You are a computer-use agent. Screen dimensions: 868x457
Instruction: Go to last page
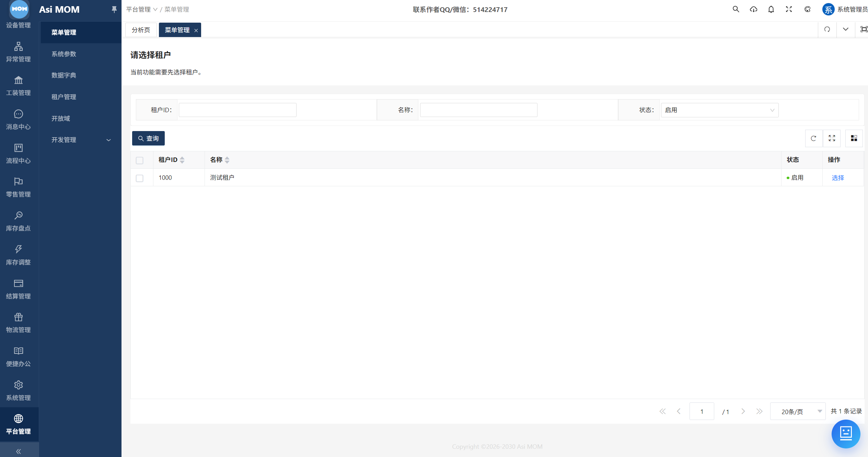pos(759,411)
